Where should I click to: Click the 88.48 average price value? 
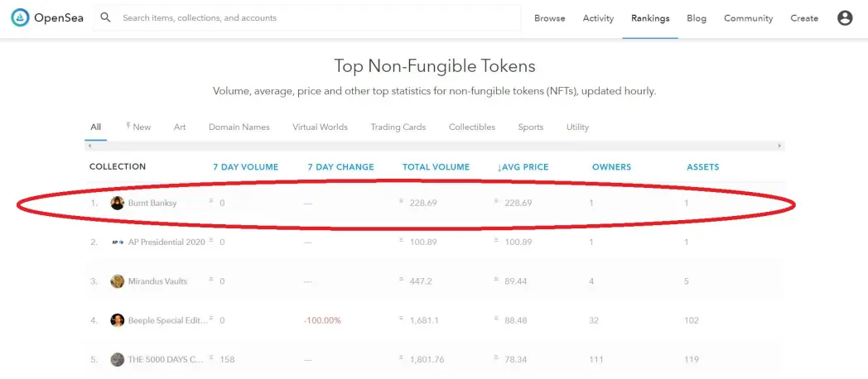[x=516, y=320]
